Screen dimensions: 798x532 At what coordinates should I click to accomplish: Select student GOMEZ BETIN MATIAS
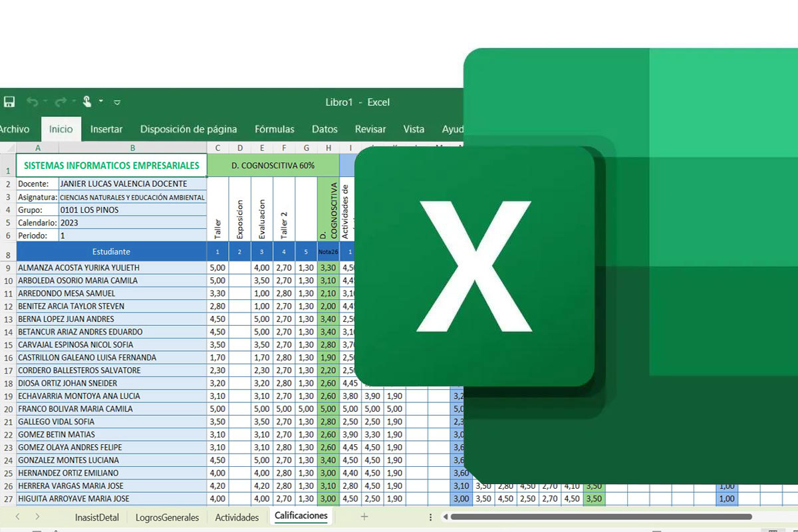[112, 434]
